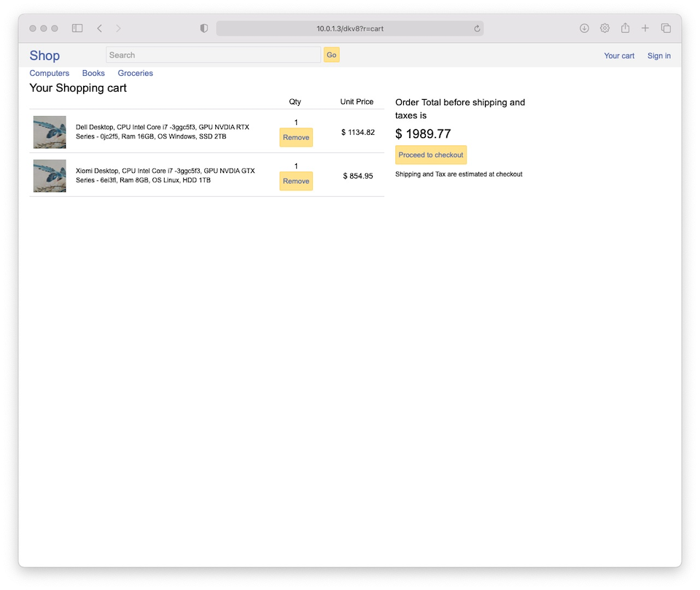Focus the Search input field

click(213, 55)
